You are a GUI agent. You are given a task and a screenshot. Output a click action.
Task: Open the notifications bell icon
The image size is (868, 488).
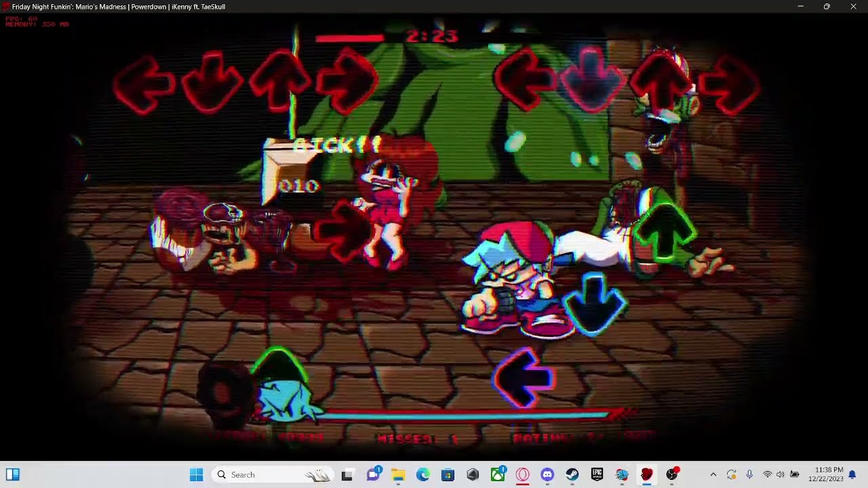click(852, 474)
